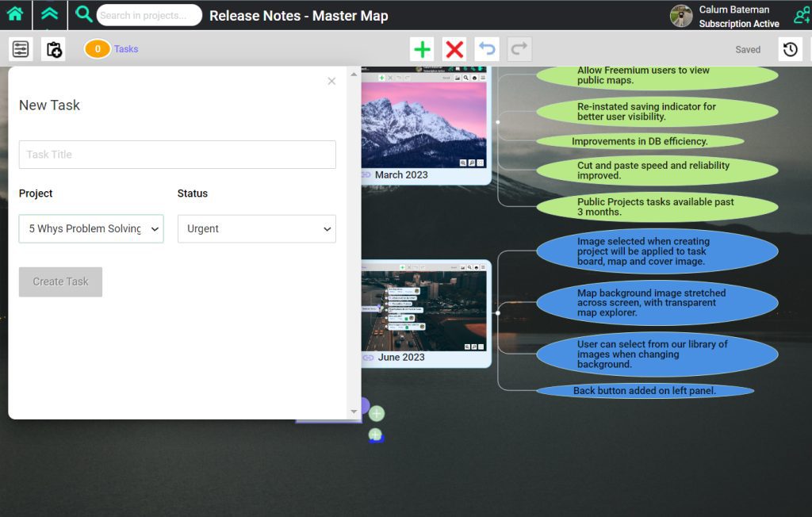The width and height of the screenshot is (812, 517).
Task: Click the clipboard add task icon
Action: click(x=54, y=49)
